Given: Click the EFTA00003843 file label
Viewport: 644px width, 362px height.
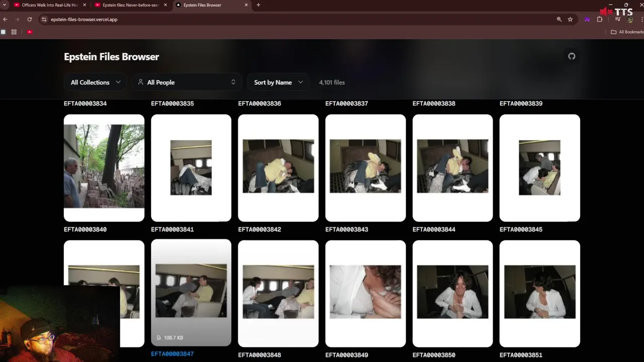Looking at the screenshot, I should (347, 229).
